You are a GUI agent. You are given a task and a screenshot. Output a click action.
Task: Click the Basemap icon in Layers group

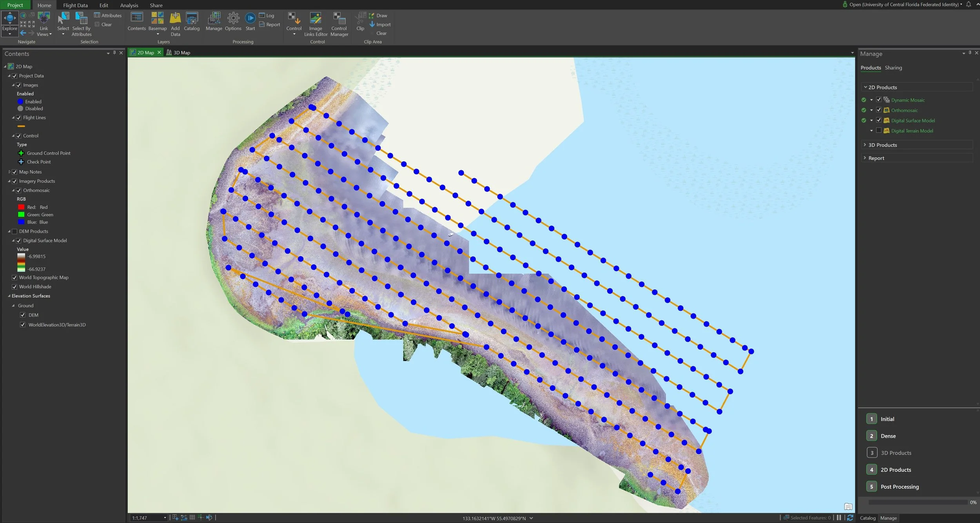(x=157, y=18)
